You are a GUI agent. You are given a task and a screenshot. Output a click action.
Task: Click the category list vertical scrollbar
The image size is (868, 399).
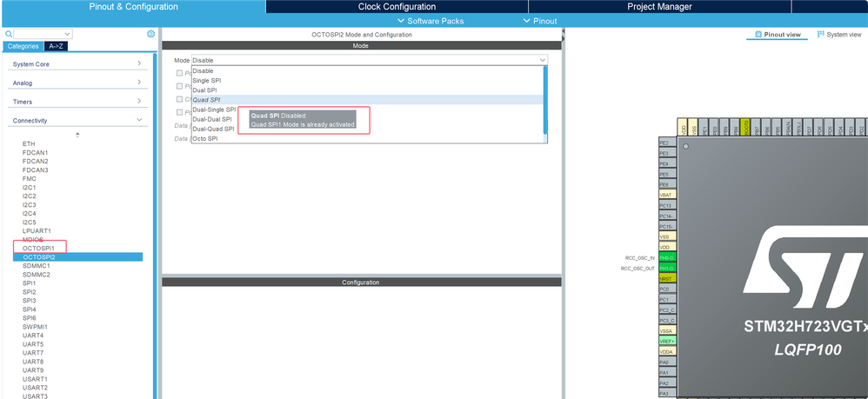tap(155, 226)
